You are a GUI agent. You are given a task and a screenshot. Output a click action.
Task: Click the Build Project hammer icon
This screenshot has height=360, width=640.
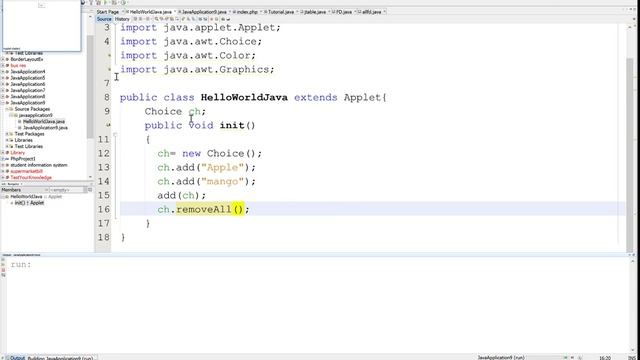click(91, 2)
